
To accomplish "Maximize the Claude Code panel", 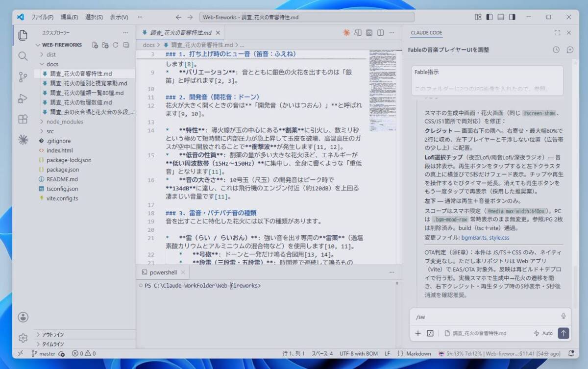I will [x=557, y=33].
